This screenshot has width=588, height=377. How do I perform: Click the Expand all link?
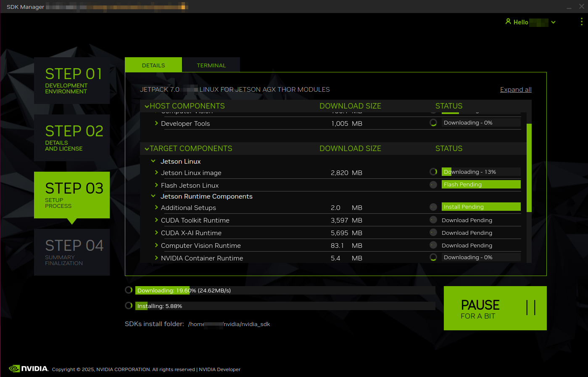point(516,89)
